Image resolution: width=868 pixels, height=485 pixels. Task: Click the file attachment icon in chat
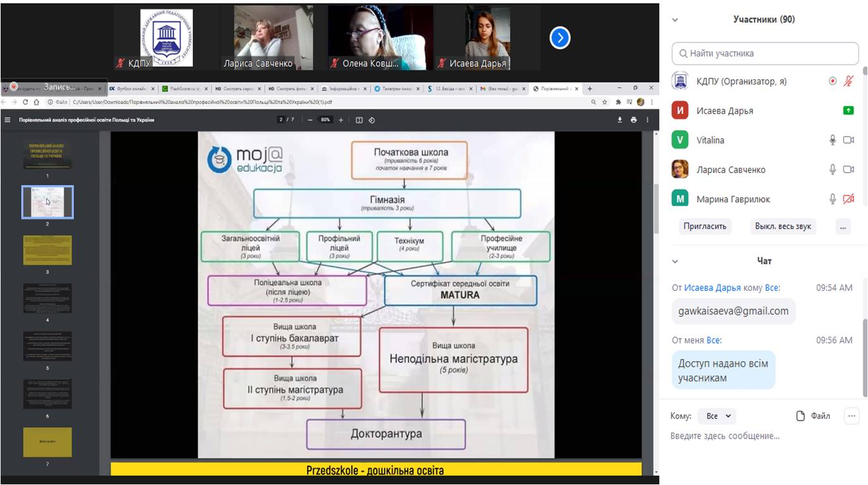coord(800,416)
